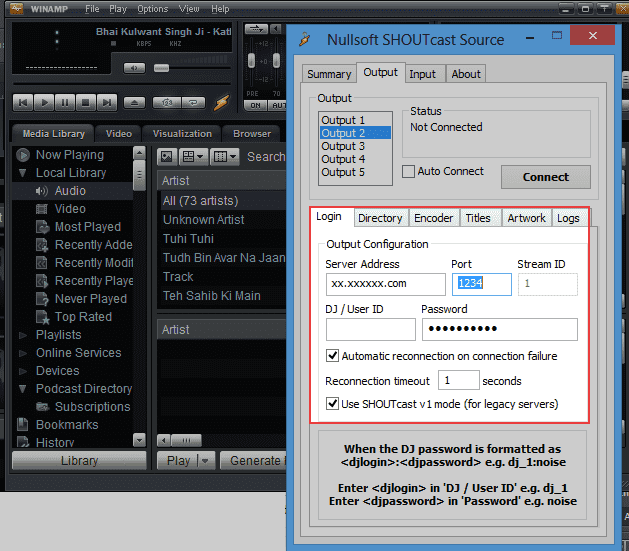Switch to SHOUTcast Summary tab
The image size is (629, 551).
point(329,74)
